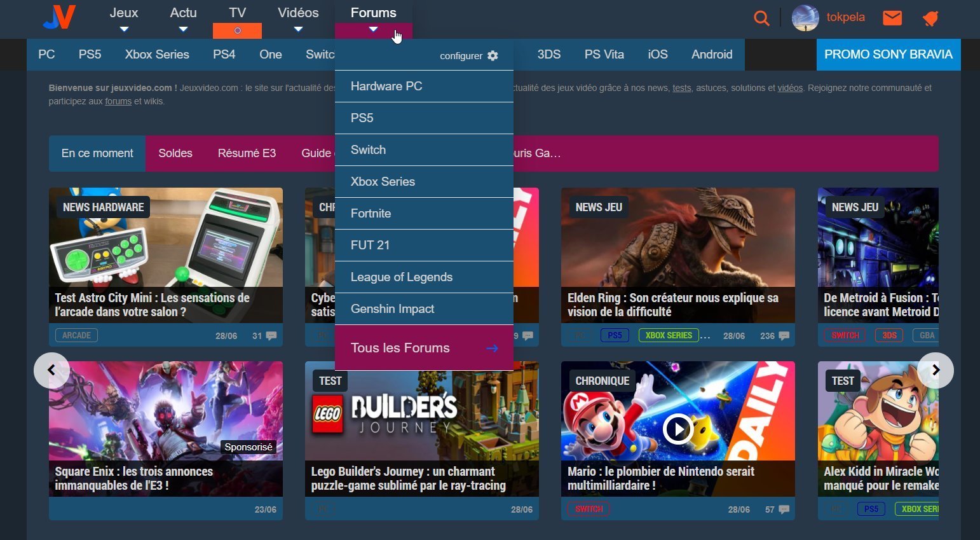Open comments icon on Astro City article
The height and width of the screenshot is (540, 980).
[271, 336]
